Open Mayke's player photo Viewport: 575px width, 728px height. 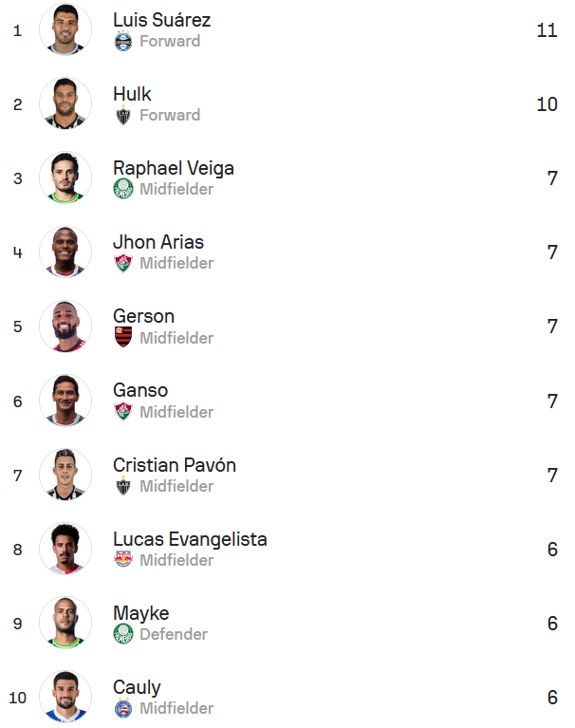[65, 623]
